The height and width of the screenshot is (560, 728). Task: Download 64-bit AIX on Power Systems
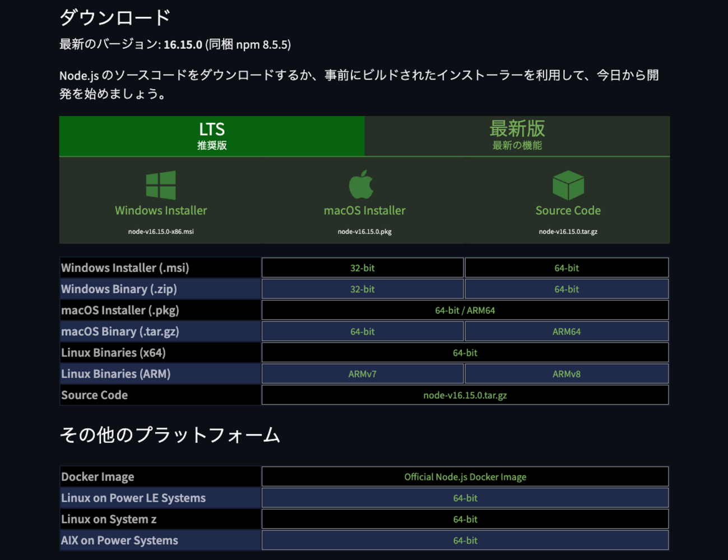(x=465, y=541)
